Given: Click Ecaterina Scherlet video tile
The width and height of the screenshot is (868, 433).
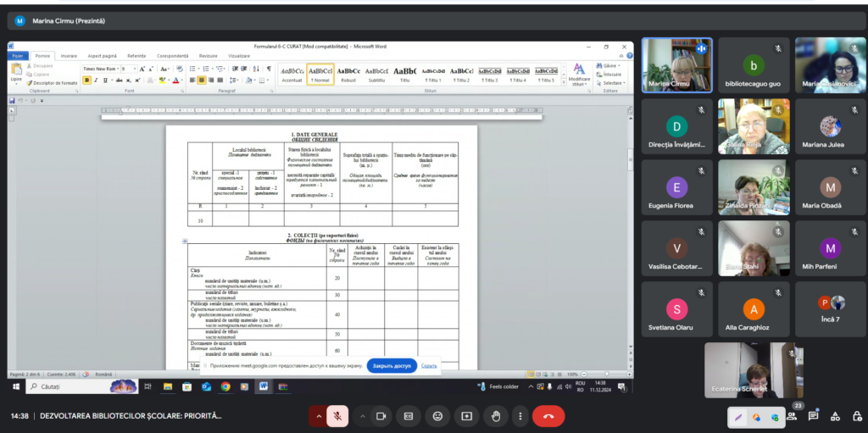Looking at the screenshot, I should click(754, 370).
